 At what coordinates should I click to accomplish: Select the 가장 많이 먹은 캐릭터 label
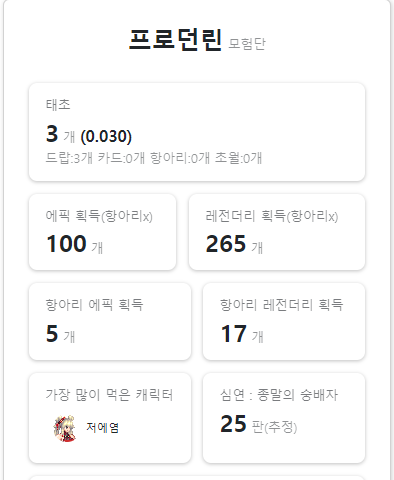coord(109,395)
